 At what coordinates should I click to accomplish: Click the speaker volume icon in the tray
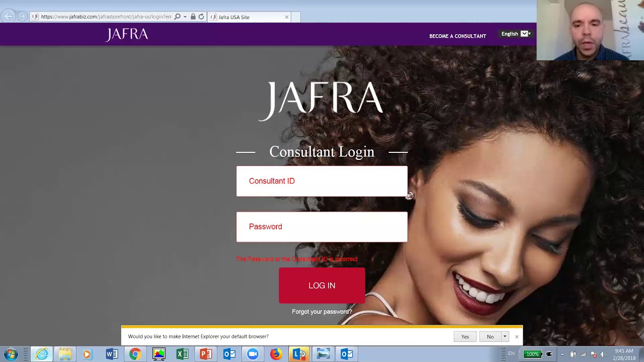604,354
